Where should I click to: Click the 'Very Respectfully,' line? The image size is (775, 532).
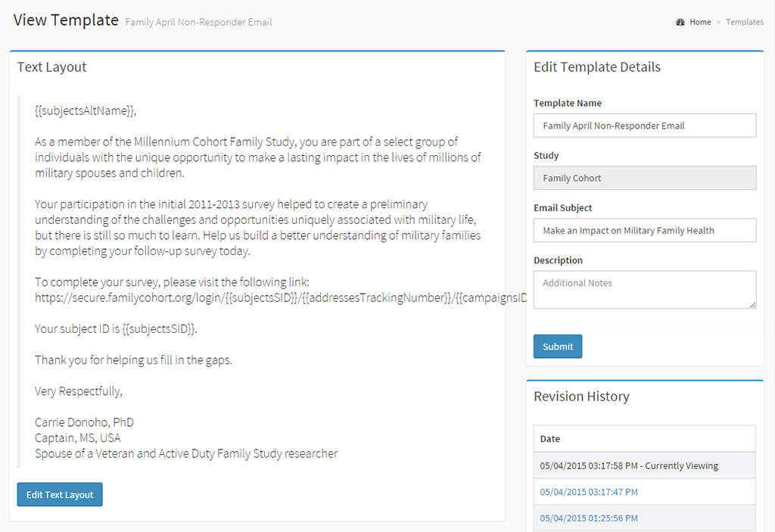click(x=78, y=391)
